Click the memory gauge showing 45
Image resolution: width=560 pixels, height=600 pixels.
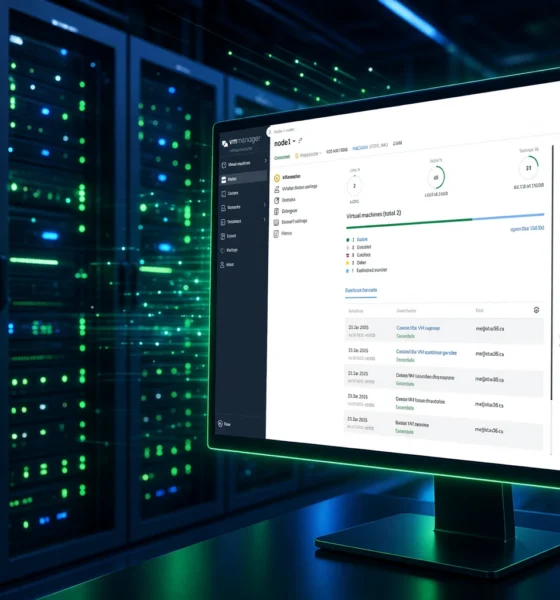coord(436,178)
